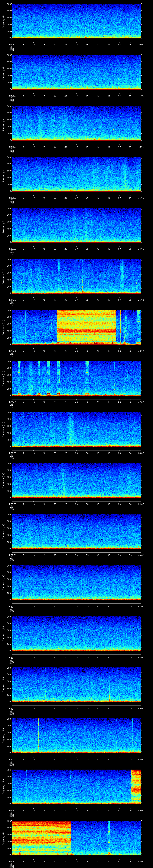153x868 pixels.
Task: Click the spectrogram panel starting at 11:30:00
Action: 77,72
